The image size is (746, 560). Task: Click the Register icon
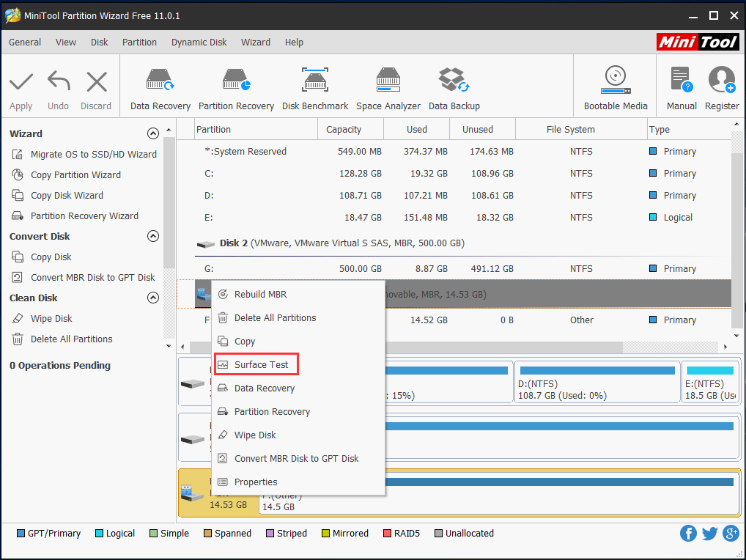721,86
